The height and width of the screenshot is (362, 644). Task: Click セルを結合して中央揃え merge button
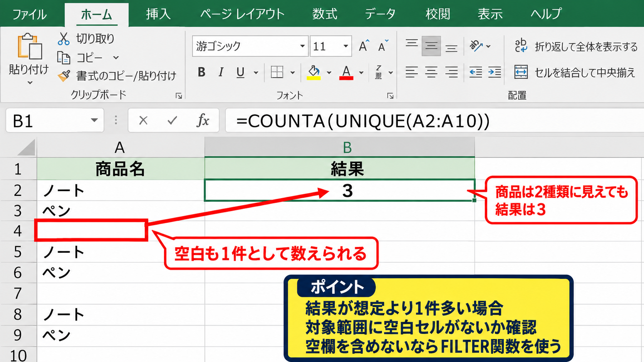pos(574,72)
